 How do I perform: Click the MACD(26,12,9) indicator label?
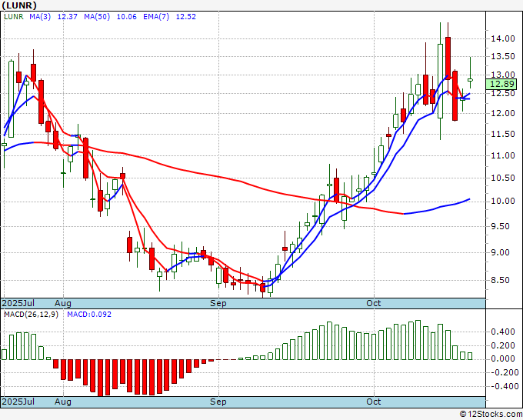coord(31,315)
